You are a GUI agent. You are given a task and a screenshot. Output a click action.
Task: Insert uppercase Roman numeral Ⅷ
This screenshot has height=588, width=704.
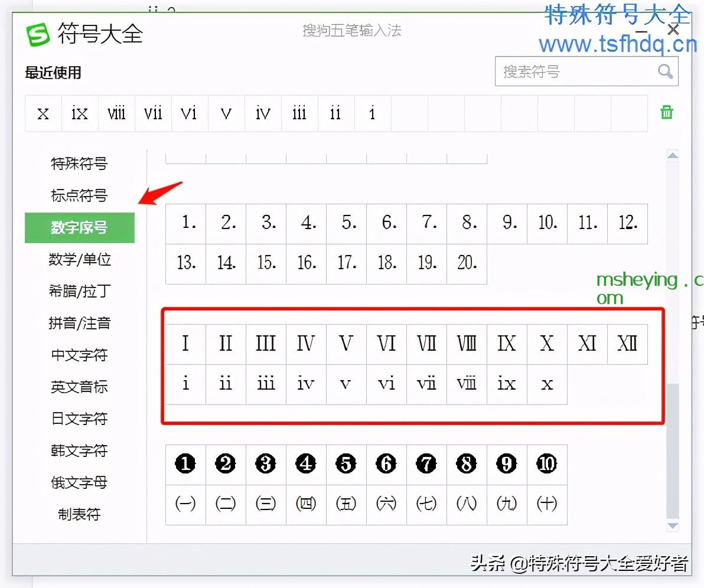[x=467, y=344]
